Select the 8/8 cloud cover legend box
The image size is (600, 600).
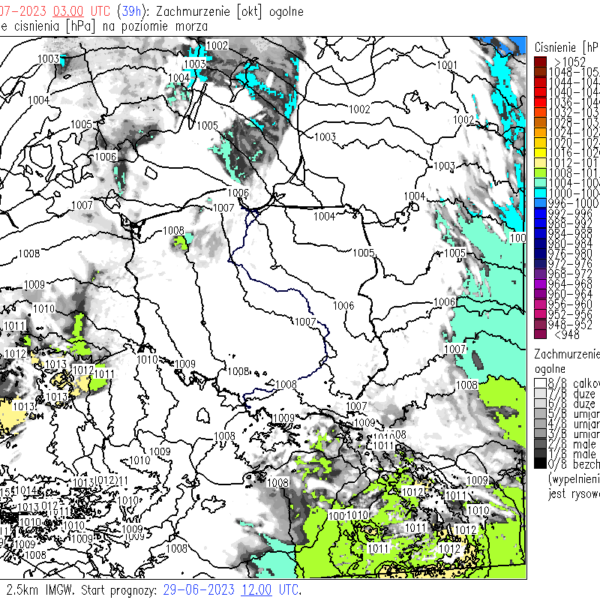coord(540,383)
